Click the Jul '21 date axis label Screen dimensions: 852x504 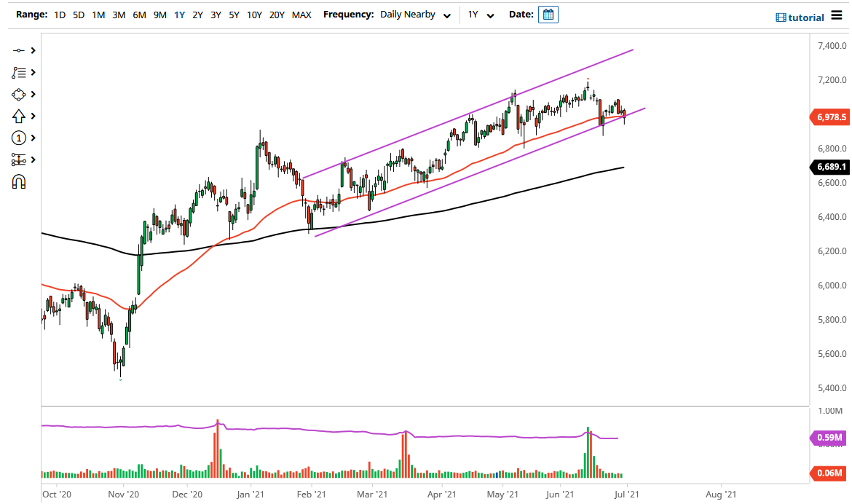point(626,495)
